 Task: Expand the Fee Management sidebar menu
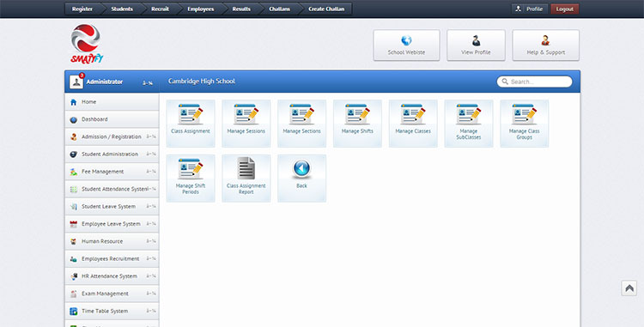(112, 172)
